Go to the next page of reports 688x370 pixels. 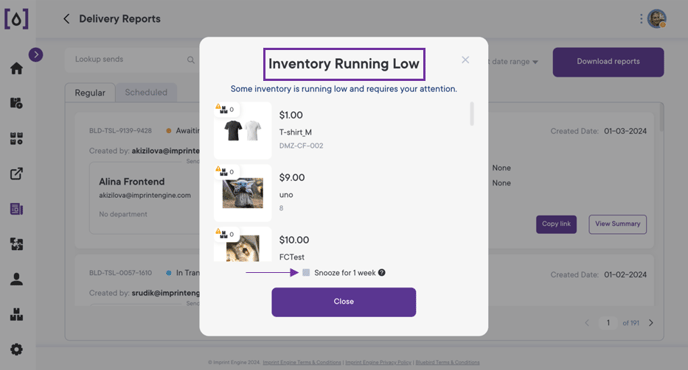click(651, 323)
